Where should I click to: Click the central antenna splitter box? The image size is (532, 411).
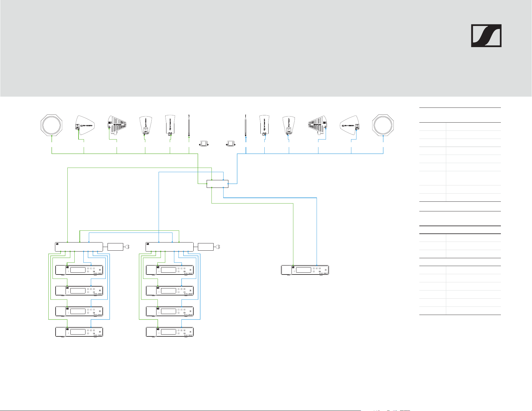(x=218, y=184)
